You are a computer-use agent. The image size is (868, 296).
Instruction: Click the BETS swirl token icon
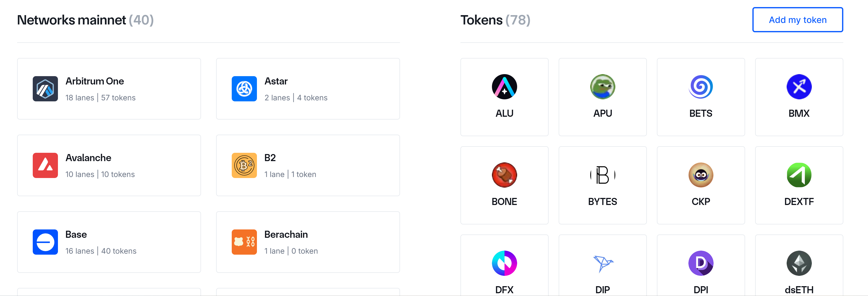point(700,87)
